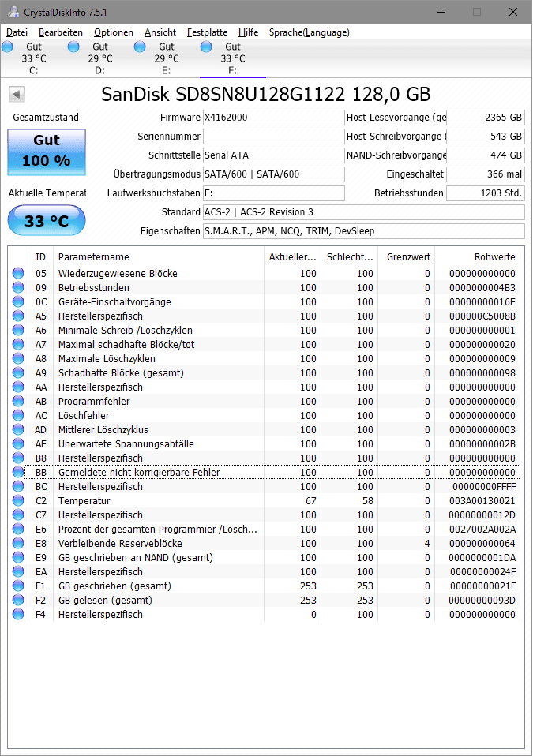Click status icon of row A5

pyautogui.click(x=18, y=316)
